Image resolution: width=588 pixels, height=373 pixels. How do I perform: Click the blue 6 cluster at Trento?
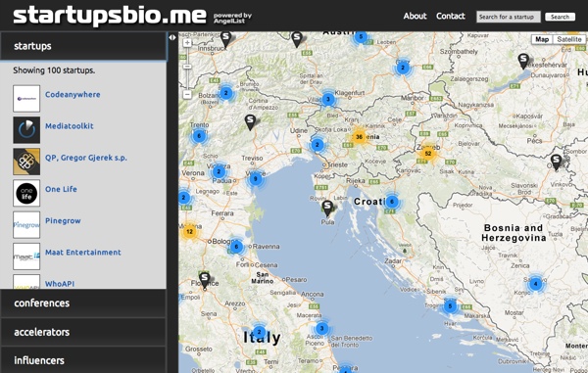coord(199,136)
